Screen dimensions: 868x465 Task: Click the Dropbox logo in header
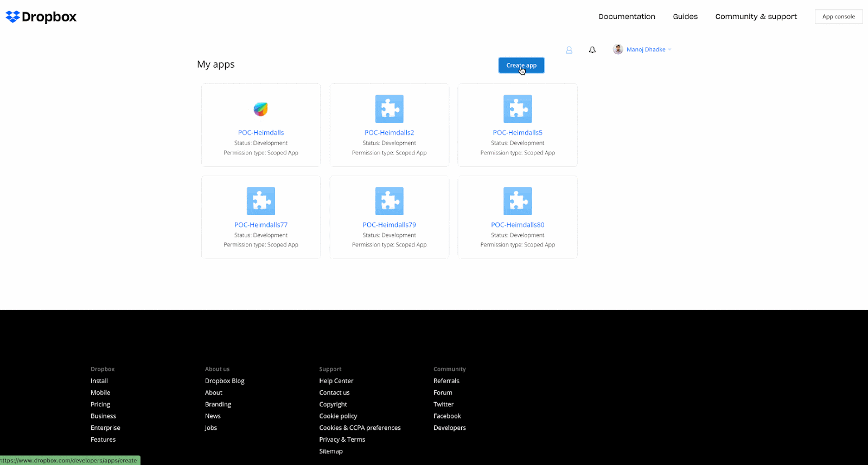41,17
